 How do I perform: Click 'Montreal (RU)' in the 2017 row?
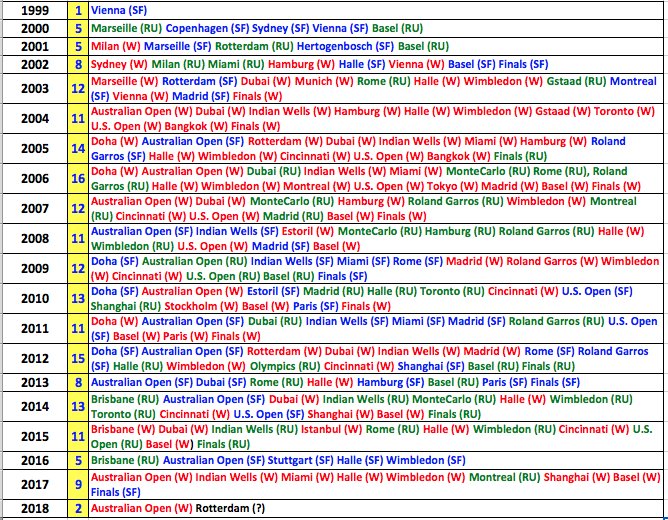pos(504,477)
